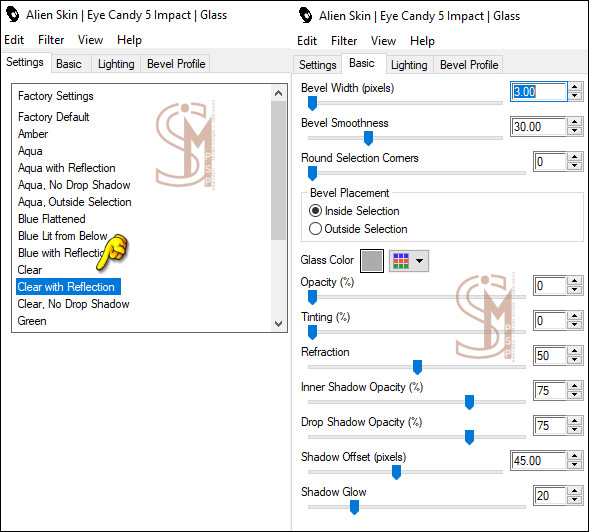This screenshot has height=532, width=589.
Task: Click the Shadow Glow slider handle
Action: tap(354, 507)
